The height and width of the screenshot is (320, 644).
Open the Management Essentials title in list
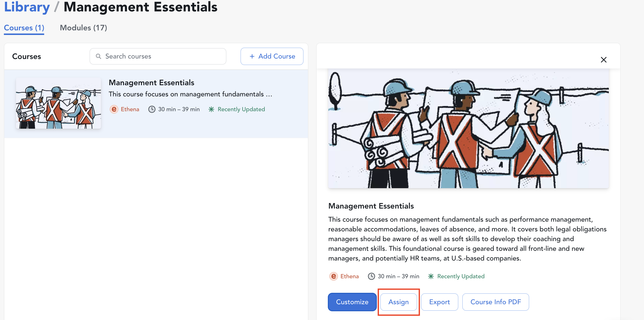click(x=151, y=83)
